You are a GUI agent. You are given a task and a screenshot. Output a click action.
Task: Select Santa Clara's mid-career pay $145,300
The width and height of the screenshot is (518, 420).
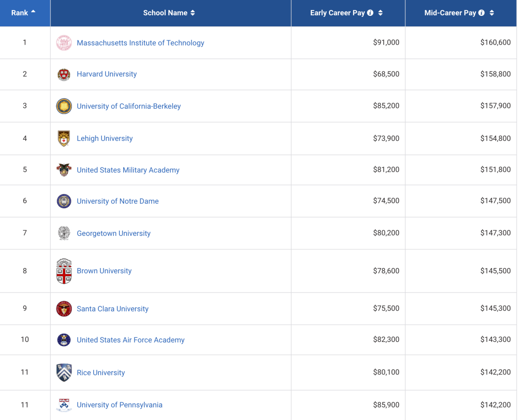tap(495, 308)
